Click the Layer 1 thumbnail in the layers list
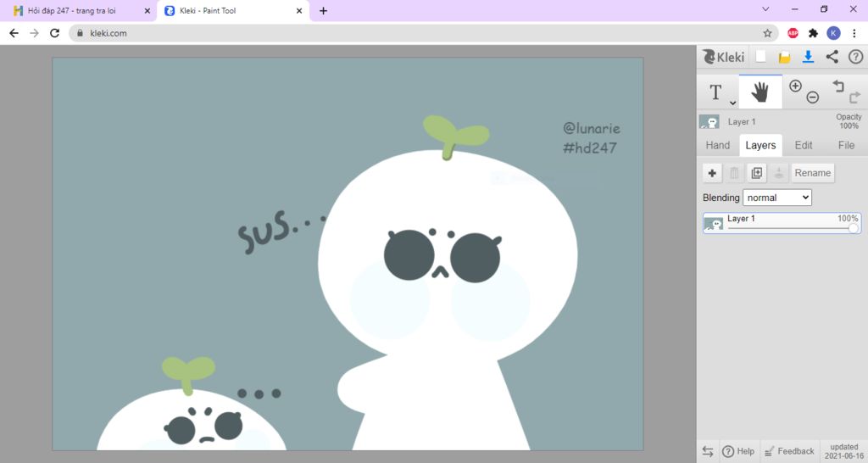The width and height of the screenshot is (868, 463). (713, 224)
